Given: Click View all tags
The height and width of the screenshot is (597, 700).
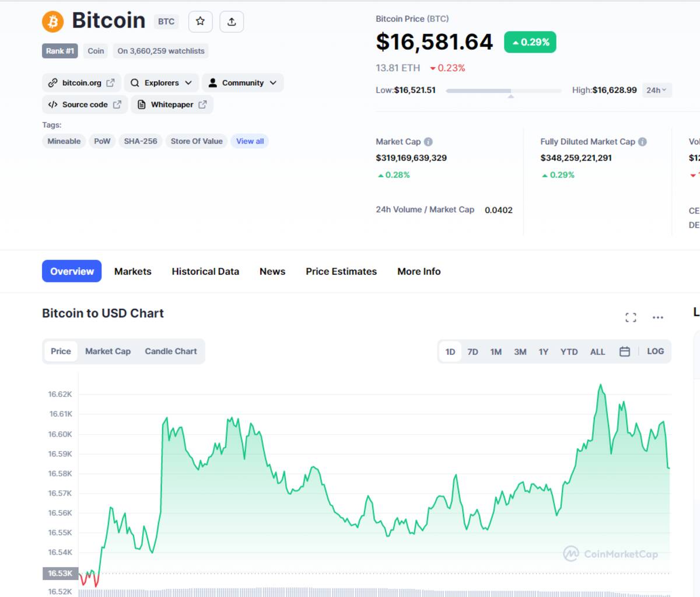Looking at the screenshot, I should point(250,141).
